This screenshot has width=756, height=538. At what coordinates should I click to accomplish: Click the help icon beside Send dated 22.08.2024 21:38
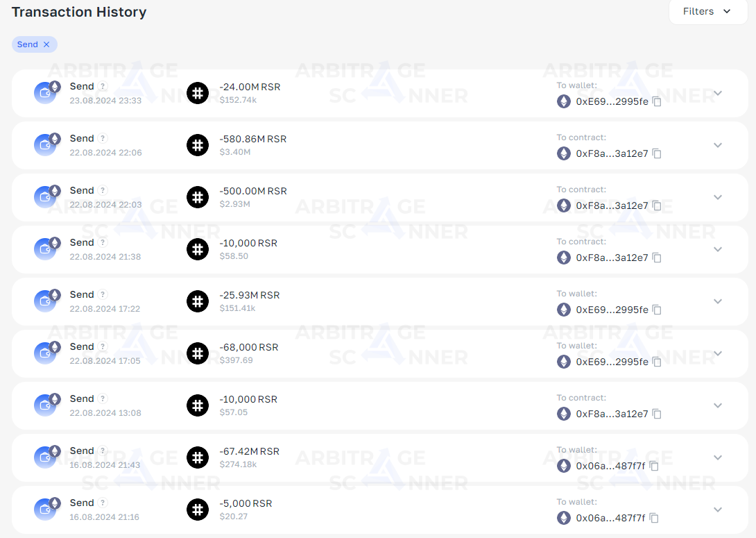(x=103, y=243)
